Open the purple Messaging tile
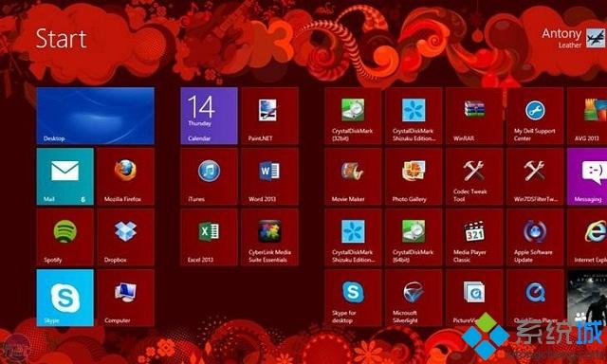The height and width of the screenshot is (364, 607). 587,176
